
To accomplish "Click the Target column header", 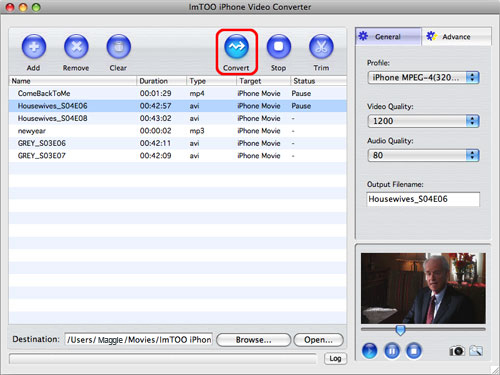I will click(x=263, y=81).
